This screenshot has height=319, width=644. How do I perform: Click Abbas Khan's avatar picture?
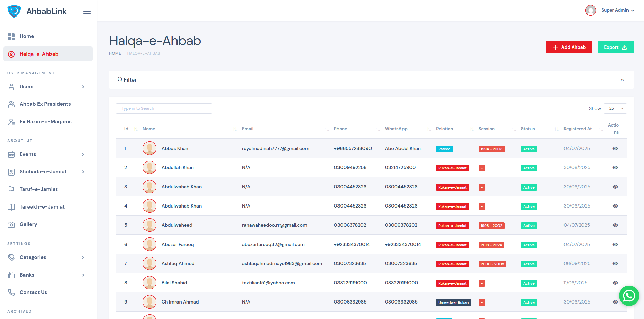pos(149,148)
